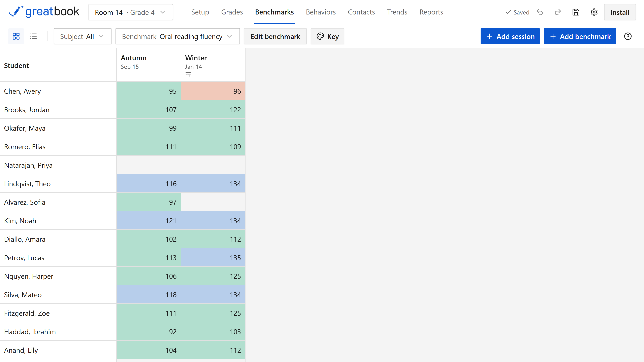Select Chen, Avery's red Winter score 96
Image resolution: width=644 pixels, height=362 pixels.
pyautogui.click(x=213, y=91)
